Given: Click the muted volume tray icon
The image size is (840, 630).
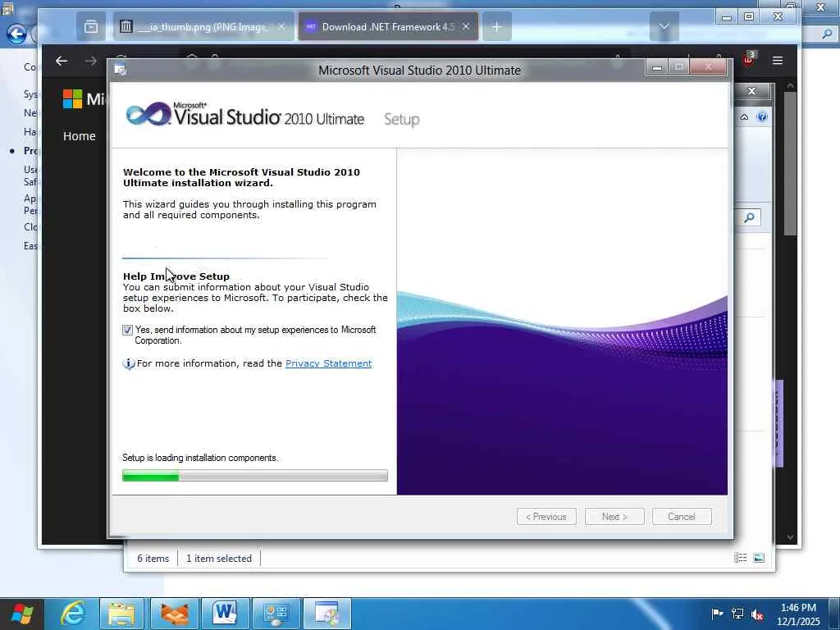Looking at the screenshot, I should point(757,614).
